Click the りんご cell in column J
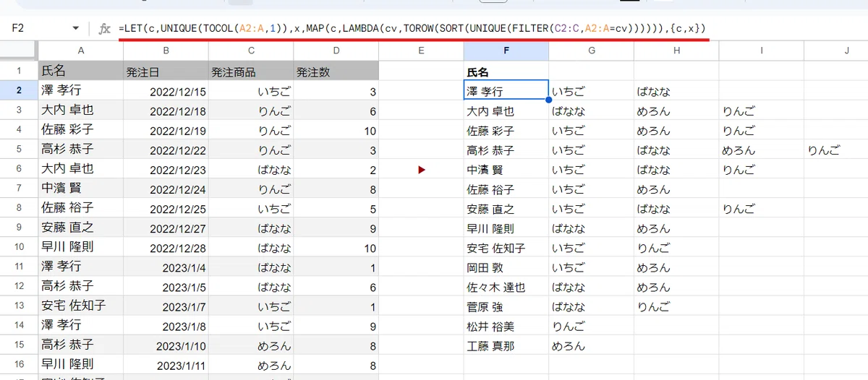This screenshot has width=868, height=380. click(836, 150)
